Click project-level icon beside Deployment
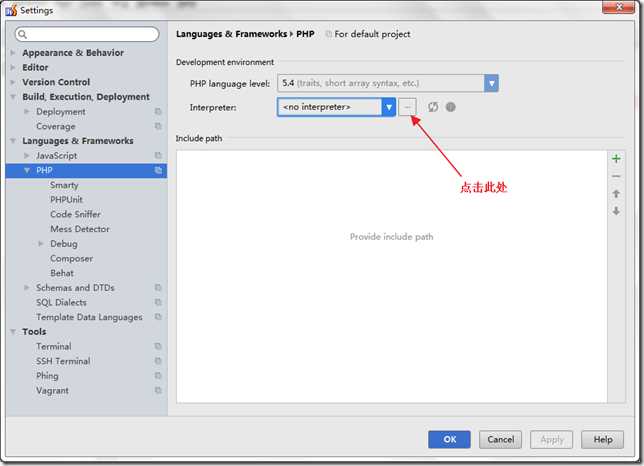Image resolution: width=644 pixels, height=466 pixels. click(x=158, y=111)
